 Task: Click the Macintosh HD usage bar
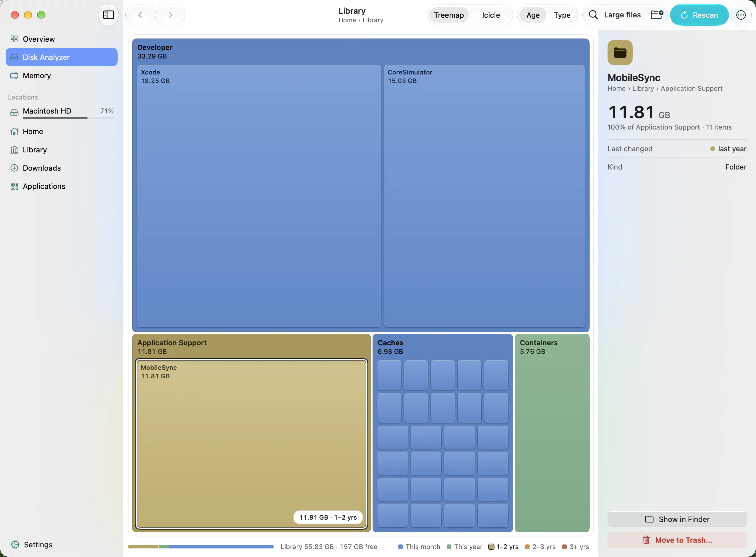(x=69, y=118)
